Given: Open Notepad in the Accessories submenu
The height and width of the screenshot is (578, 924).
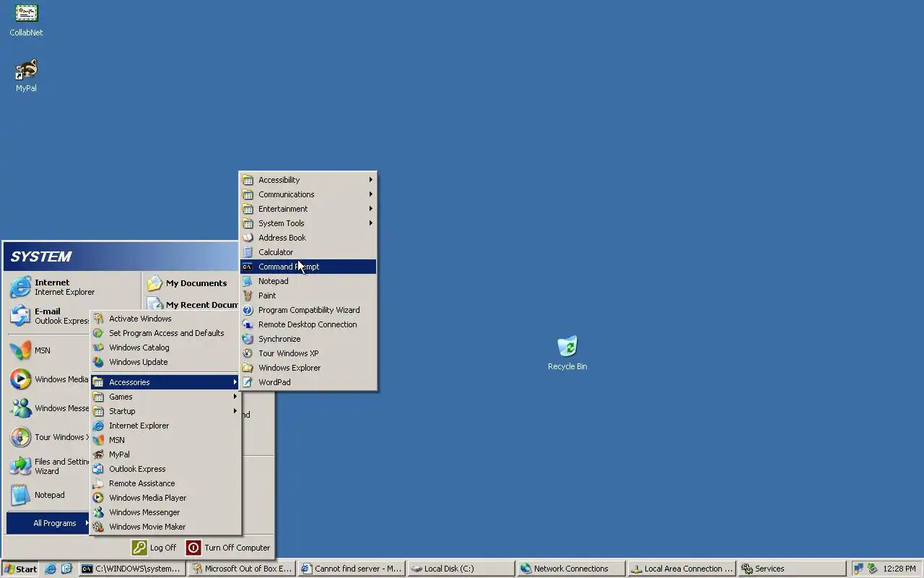Looking at the screenshot, I should point(308,281).
